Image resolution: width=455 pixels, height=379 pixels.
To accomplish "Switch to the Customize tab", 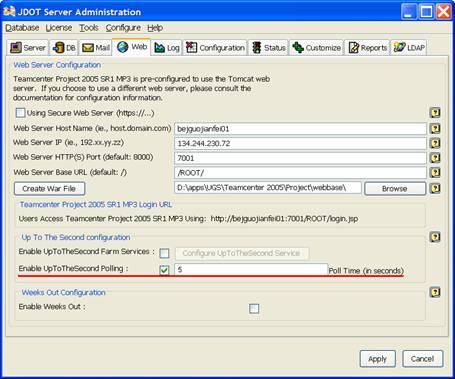I will tap(316, 48).
